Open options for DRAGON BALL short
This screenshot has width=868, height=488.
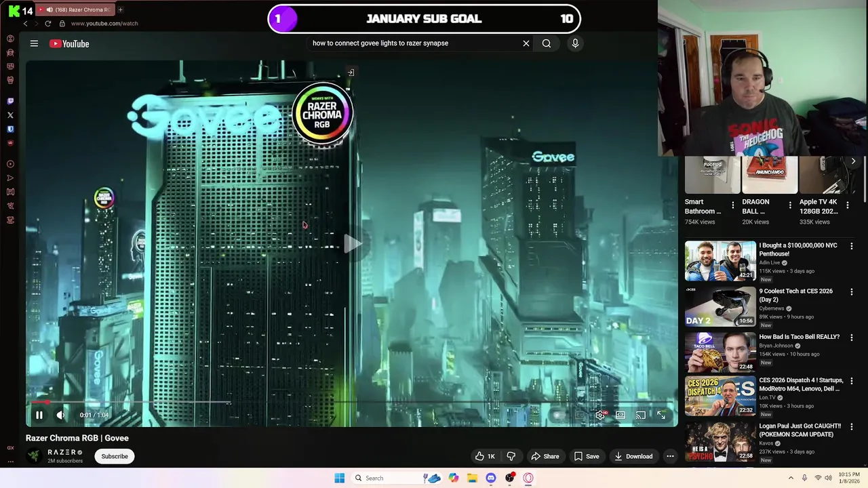[x=789, y=205]
